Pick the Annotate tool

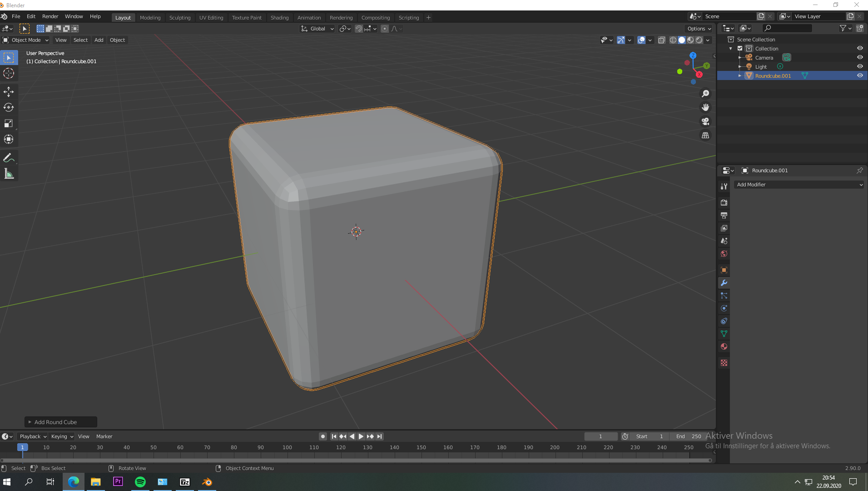(x=9, y=157)
